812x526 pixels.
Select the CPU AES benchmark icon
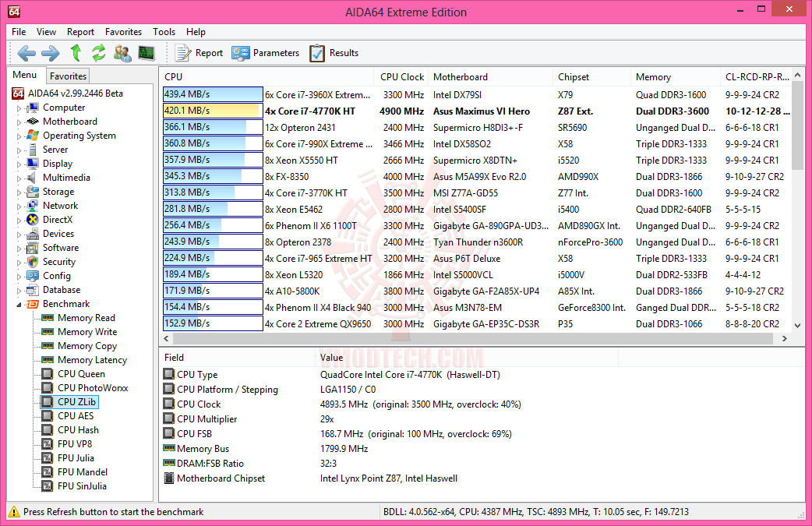[48, 415]
